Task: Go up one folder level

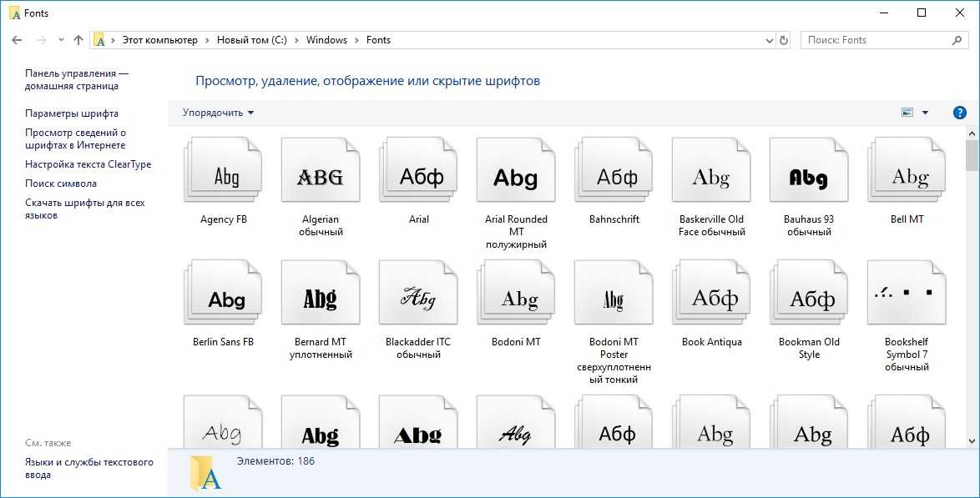Action: coord(78,40)
